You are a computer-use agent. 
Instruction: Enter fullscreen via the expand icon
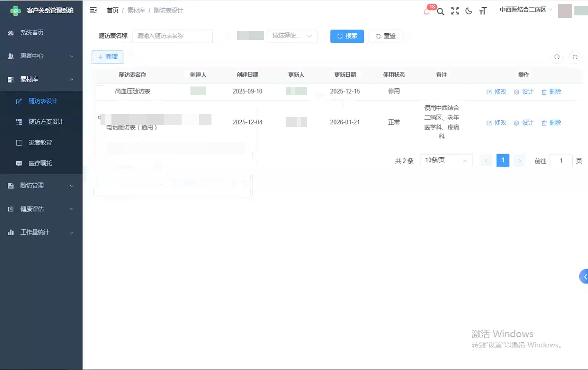pyautogui.click(x=455, y=11)
